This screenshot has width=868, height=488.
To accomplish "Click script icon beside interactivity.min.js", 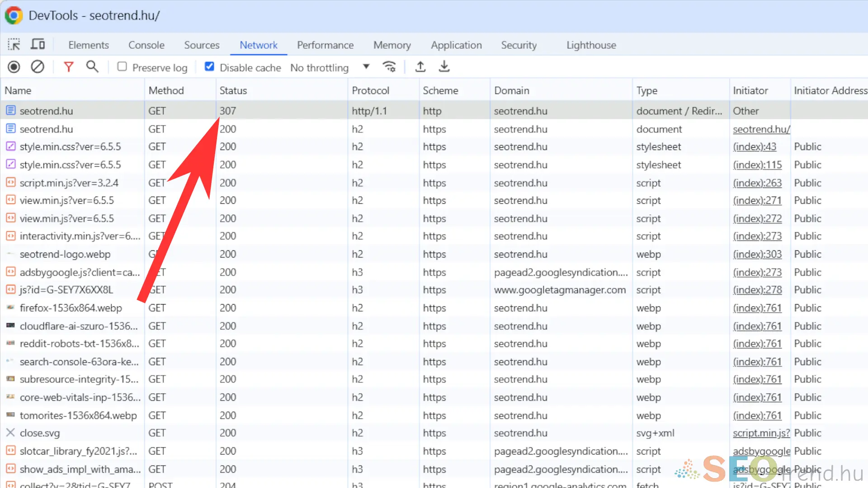I will (11, 236).
